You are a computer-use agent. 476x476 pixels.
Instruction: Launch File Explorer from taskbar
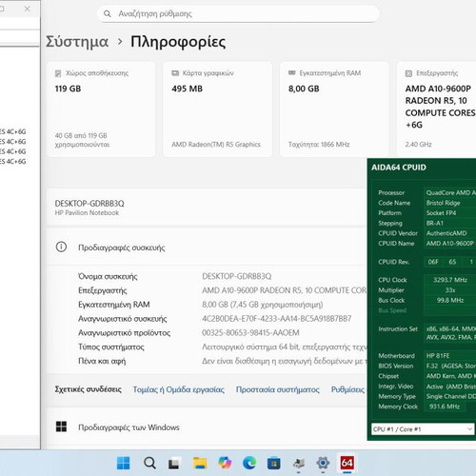click(200, 464)
